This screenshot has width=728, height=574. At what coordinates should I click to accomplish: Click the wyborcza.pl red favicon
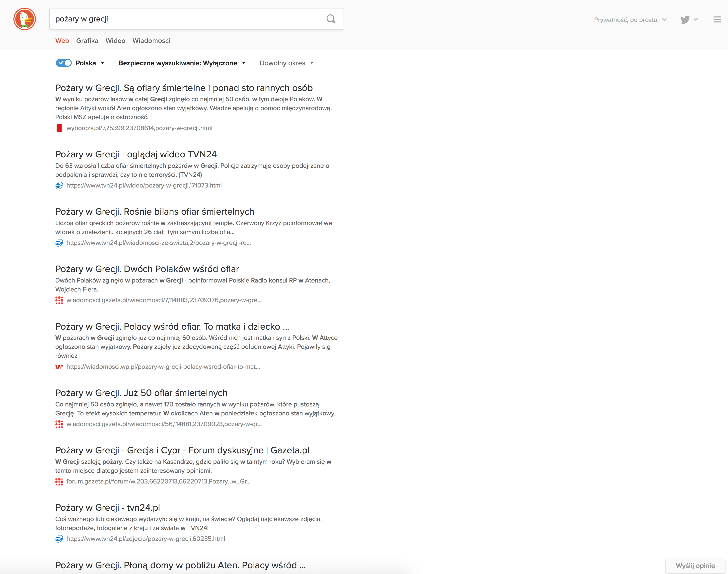point(59,128)
